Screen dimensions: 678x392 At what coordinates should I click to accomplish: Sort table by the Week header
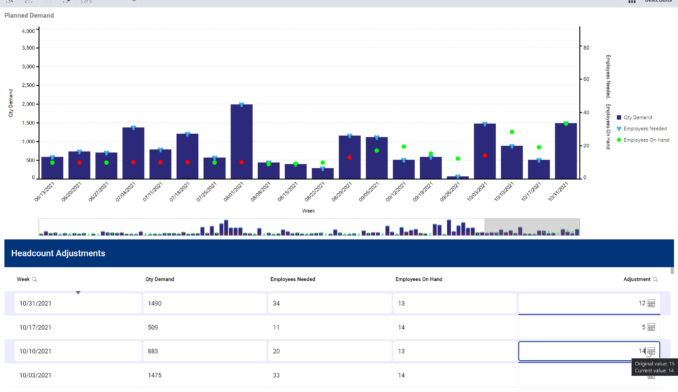23,279
